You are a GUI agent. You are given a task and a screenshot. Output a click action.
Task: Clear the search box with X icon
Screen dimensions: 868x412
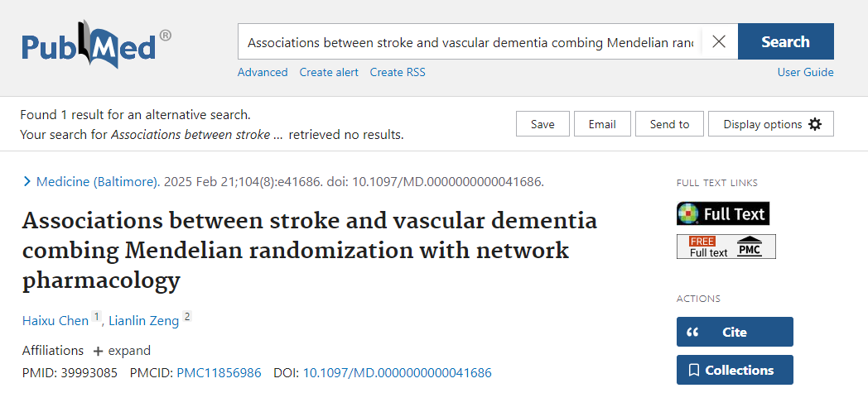tap(719, 42)
